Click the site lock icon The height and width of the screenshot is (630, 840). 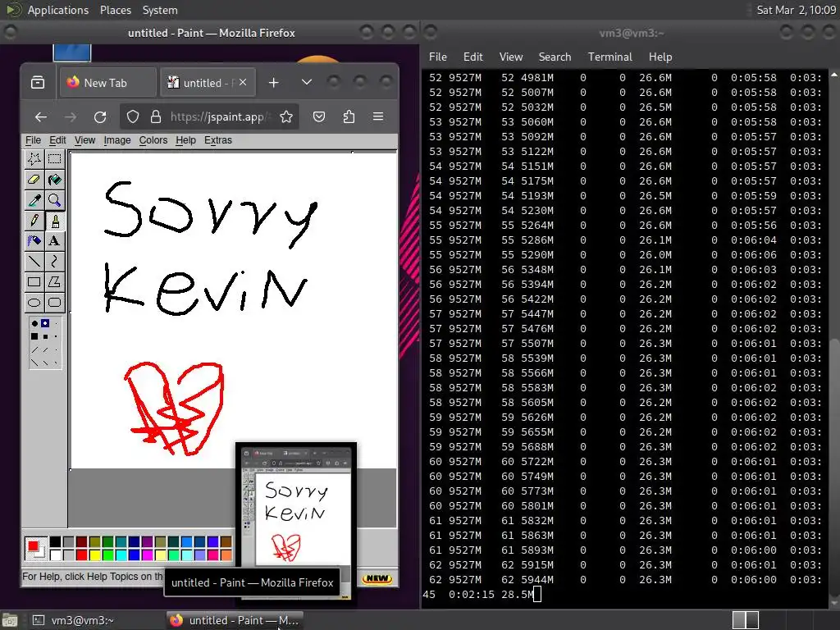[x=155, y=116]
